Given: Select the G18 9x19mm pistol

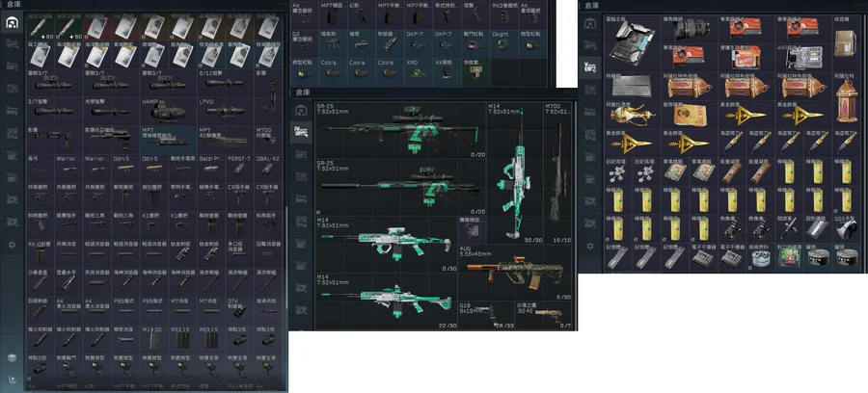Looking at the screenshot, I should pos(487,316).
